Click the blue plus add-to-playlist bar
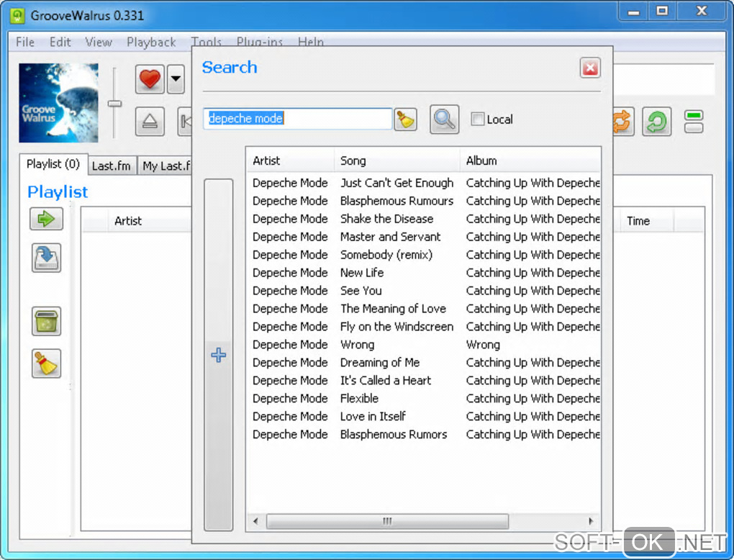This screenshot has height=560, width=734. pos(219,355)
